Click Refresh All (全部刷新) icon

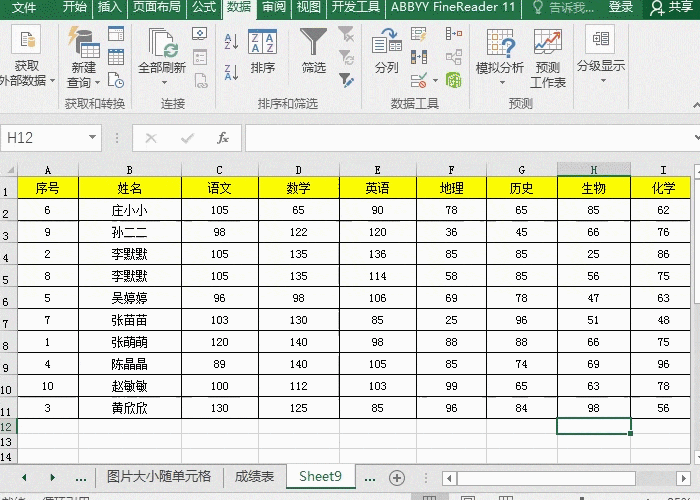[161, 43]
